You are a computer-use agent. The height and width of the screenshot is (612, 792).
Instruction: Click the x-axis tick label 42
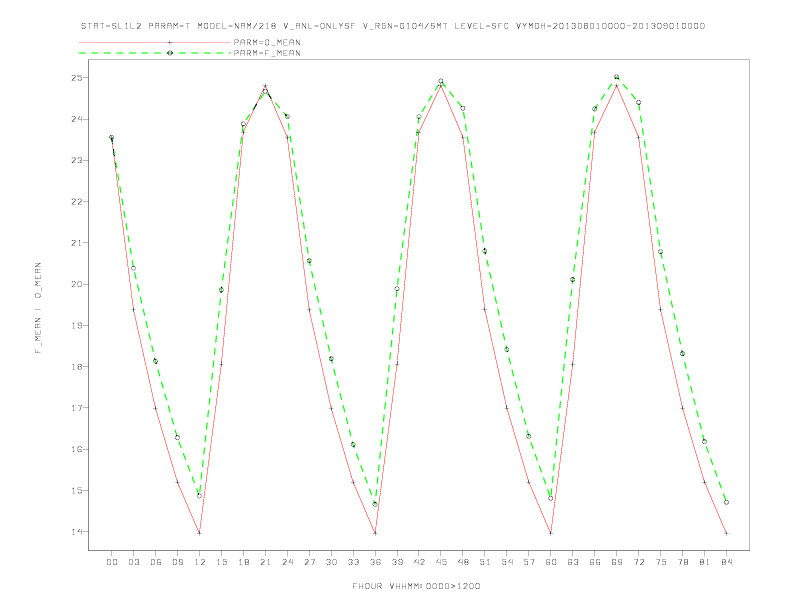(x=419, y=562)
